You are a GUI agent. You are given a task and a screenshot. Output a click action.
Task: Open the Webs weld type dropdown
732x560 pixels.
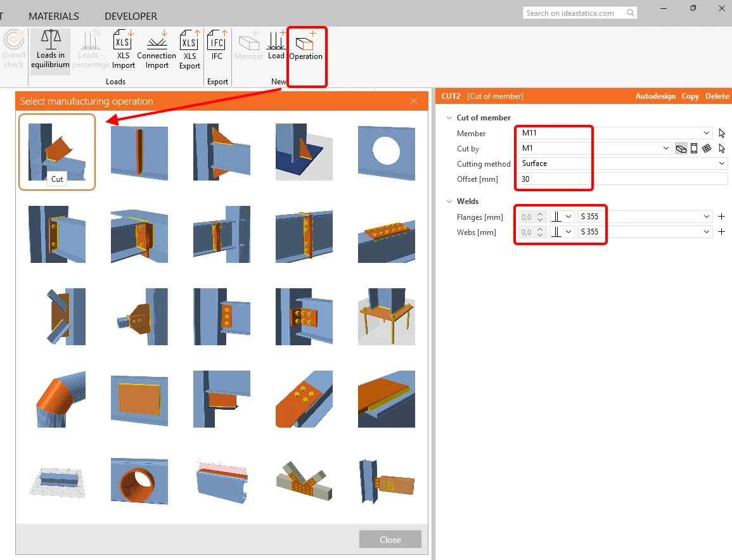click(562, 232)
